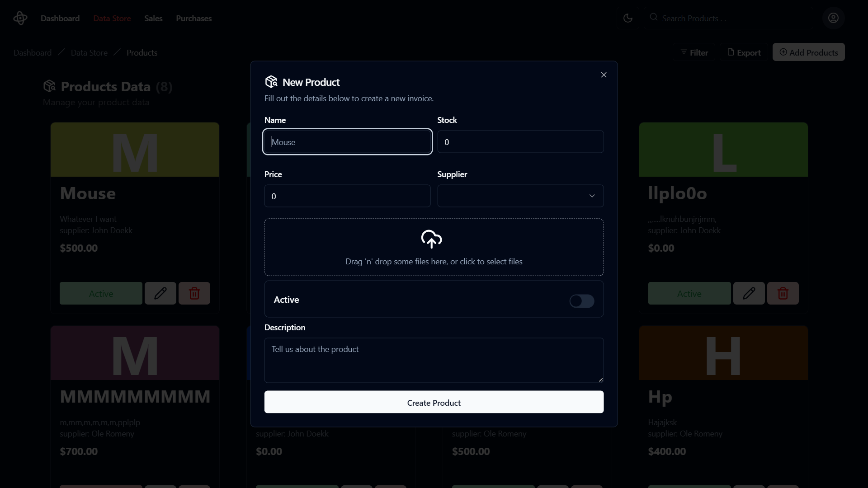Select the Data Store menu item
This screenshot has height=488, width=868.
(112, 18)
